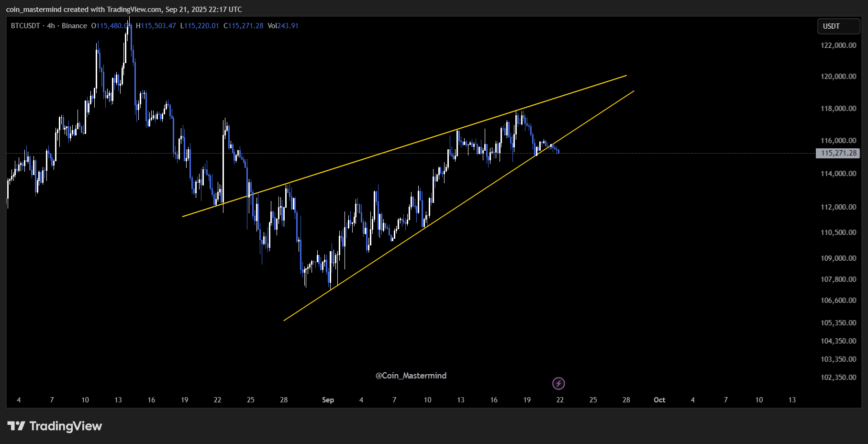Viewport: 868px width, 444px height.
Task: Click the 110,500.00 price axis label
Action: coord(838,233)
